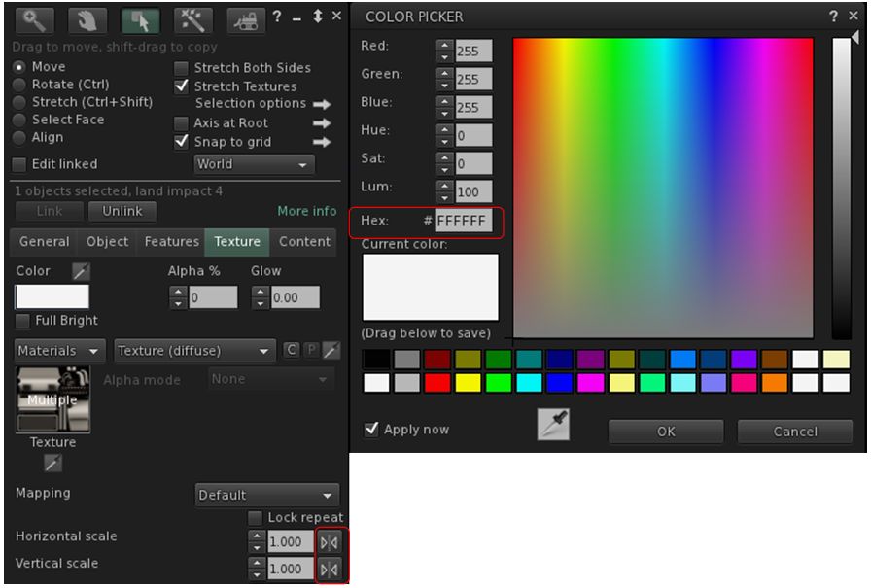Click the flip icon for Horizontal scale
The image size is (871, 588).
(330, 542)
